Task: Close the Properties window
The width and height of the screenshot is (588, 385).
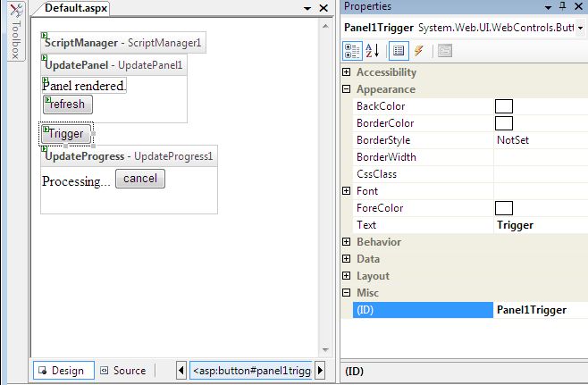Action: 579,6
